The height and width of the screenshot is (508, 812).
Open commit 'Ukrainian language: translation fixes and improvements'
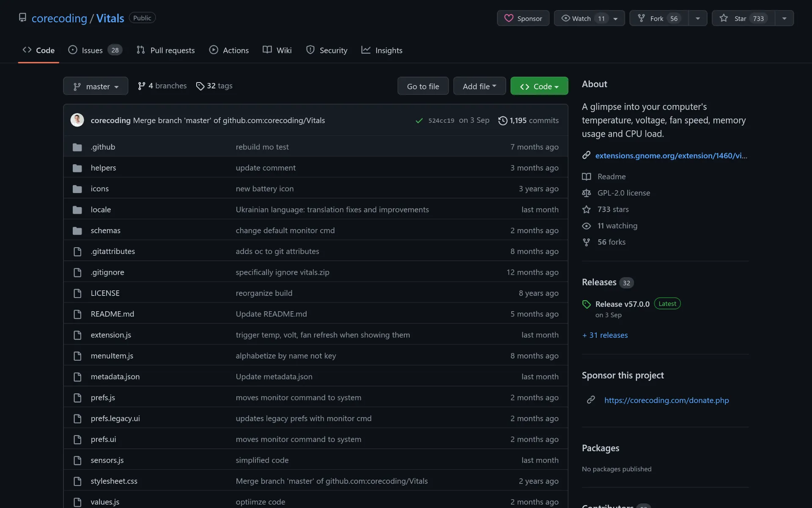click(332, 210)
